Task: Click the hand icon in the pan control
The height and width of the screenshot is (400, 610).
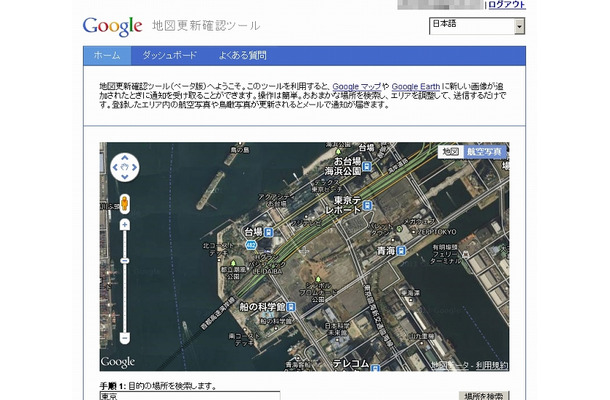Action: click(124, 167)
